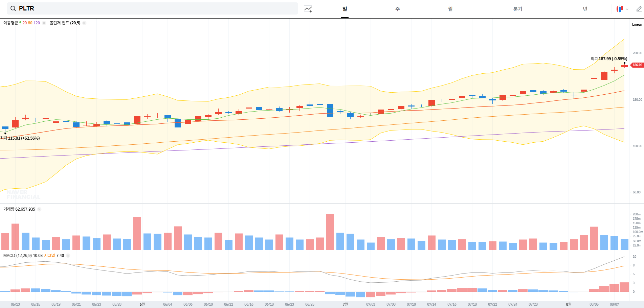
Task: Click the green 5-day moving average number
Action: pyautogui.click(x=20, y=23)
